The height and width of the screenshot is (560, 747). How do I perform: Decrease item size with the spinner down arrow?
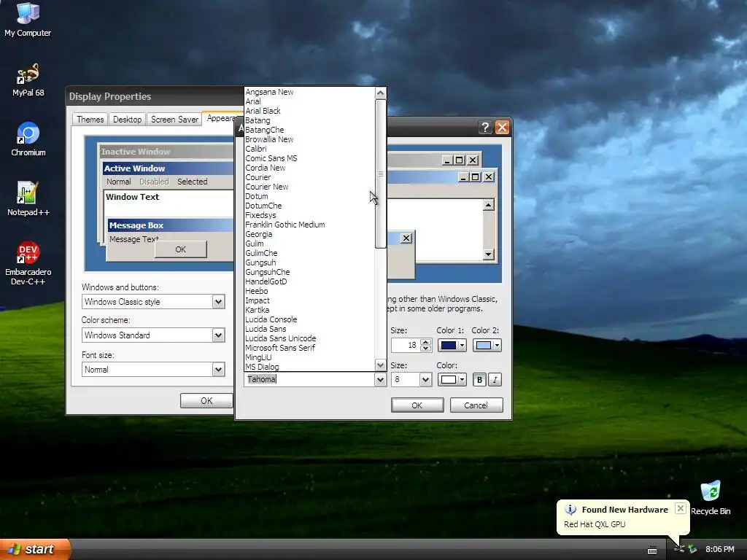(426, 349)
